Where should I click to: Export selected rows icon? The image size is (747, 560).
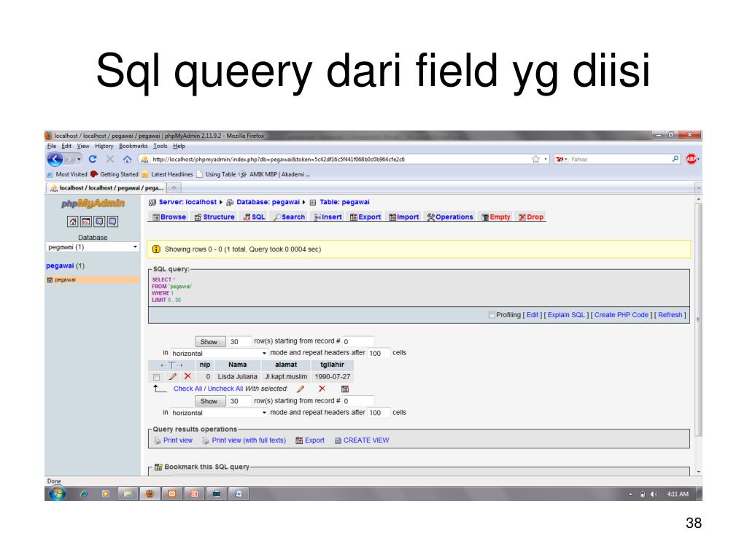[345, 389]
